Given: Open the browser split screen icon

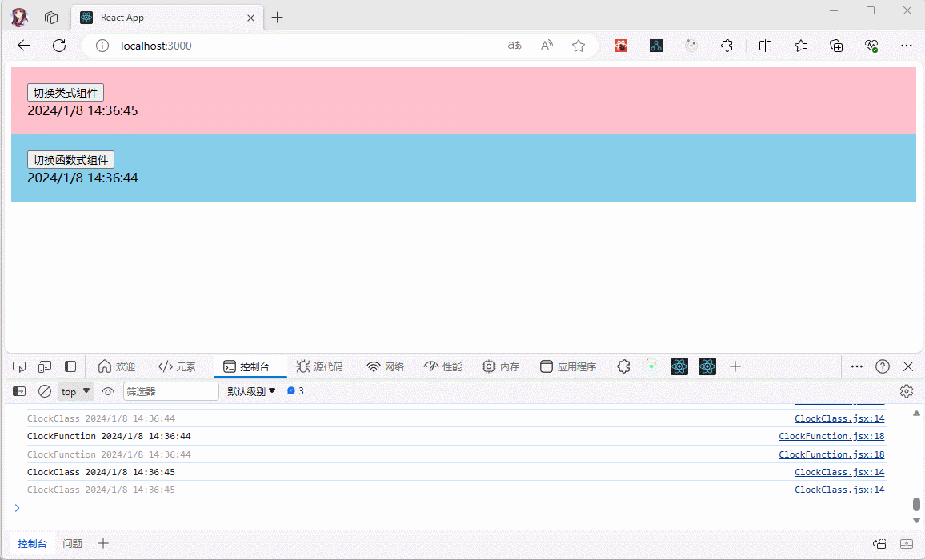Looking at the screenshot, I should 765,46.
